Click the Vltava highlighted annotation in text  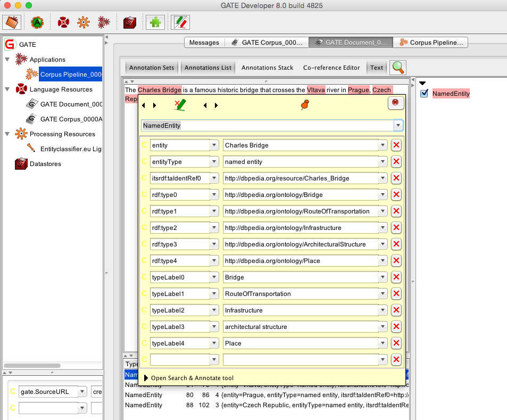pyautogui.click(x=315, y=90)
